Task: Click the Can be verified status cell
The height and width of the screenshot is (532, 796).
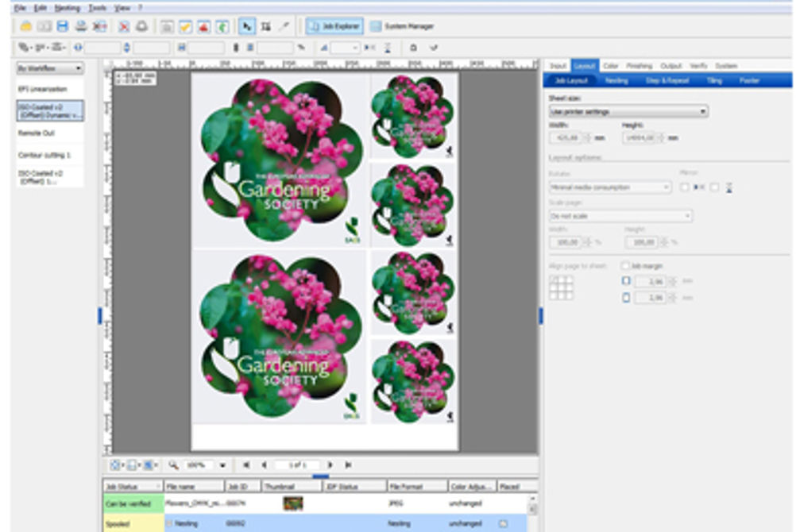Action: pyautogui.click(x=133, y=503)
